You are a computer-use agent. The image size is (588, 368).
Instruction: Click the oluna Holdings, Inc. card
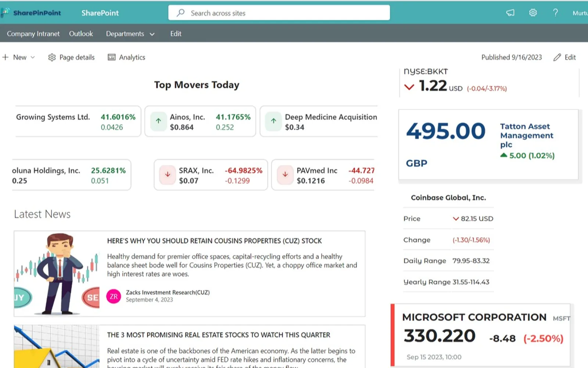coord(71,175)
